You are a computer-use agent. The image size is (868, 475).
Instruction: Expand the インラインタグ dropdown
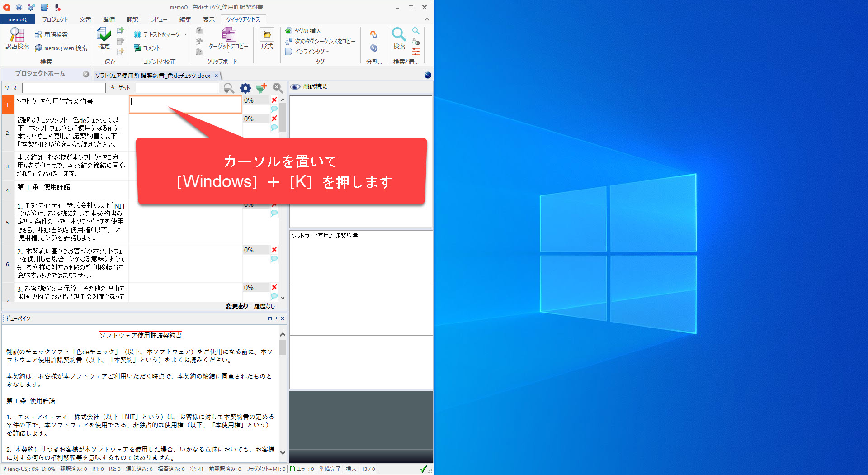tap(327, 52)
